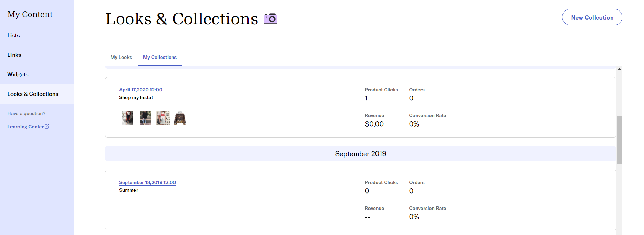
Task: Open the brown patterned sweater thumbnail
Action: [x=180, y=118]
